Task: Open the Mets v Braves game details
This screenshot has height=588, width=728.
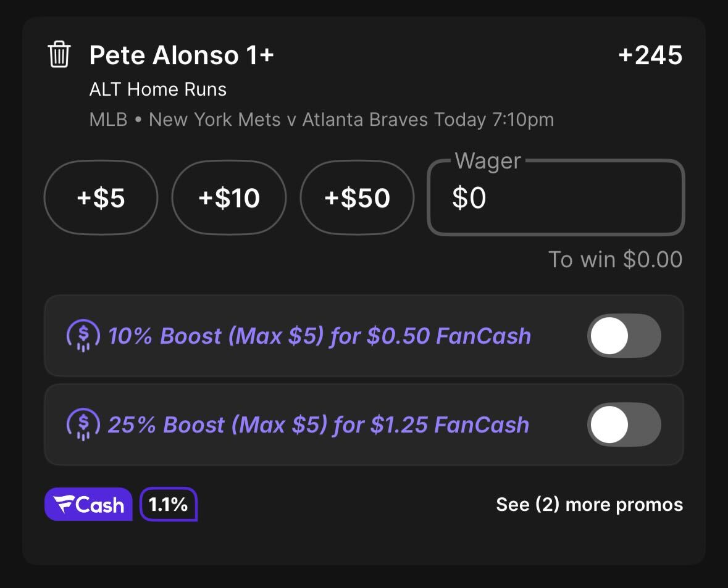Action: 321,120
